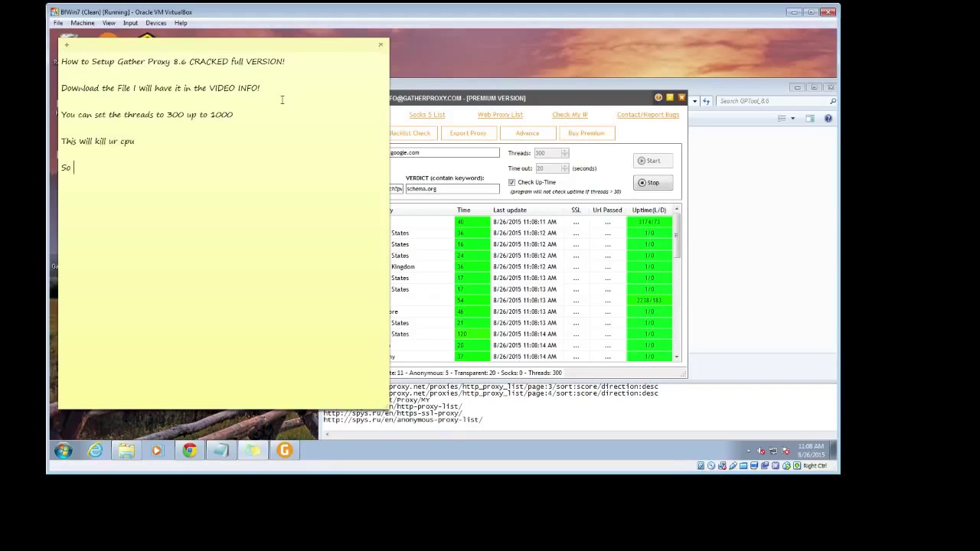980x551 pixels.
Task: Open the VirtualBox Help menu
Action: 181,23
